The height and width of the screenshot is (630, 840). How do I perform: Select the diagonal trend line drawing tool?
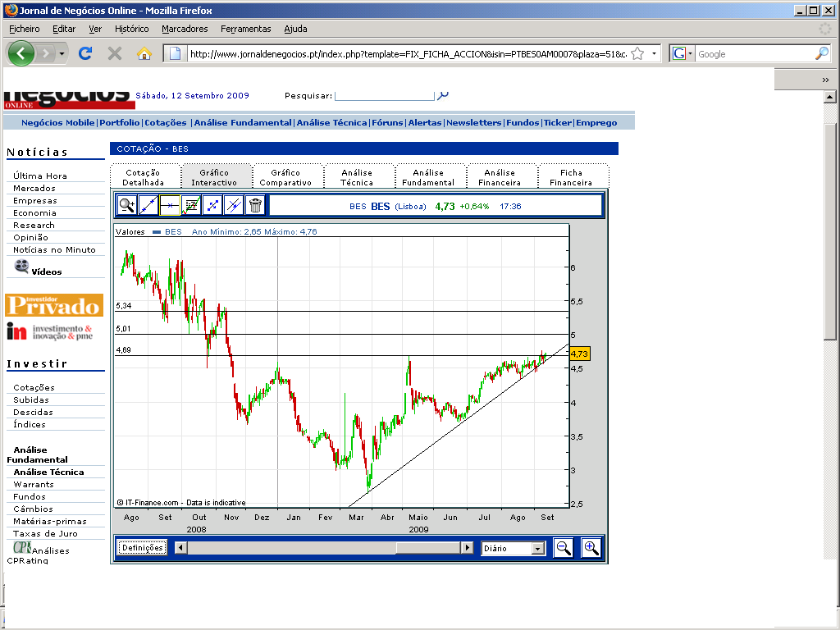click(148, 205)
